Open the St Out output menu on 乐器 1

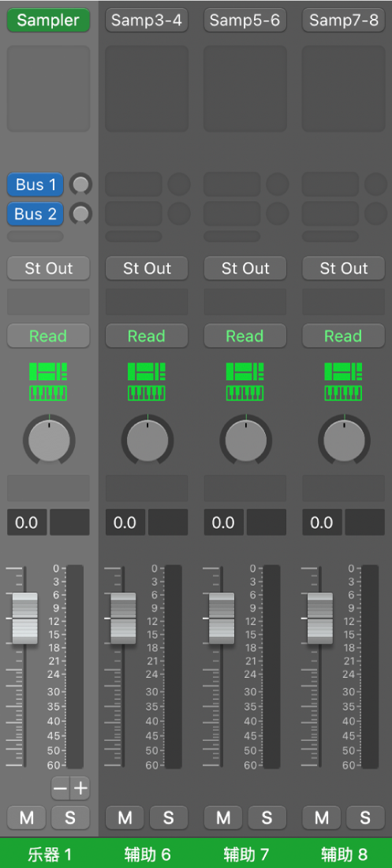point(48,269)
